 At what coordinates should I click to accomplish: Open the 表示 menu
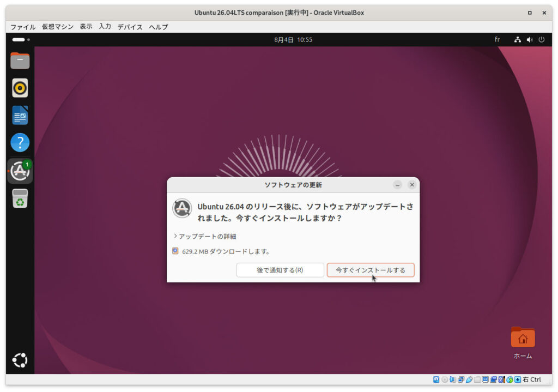(x=86, y=27)
